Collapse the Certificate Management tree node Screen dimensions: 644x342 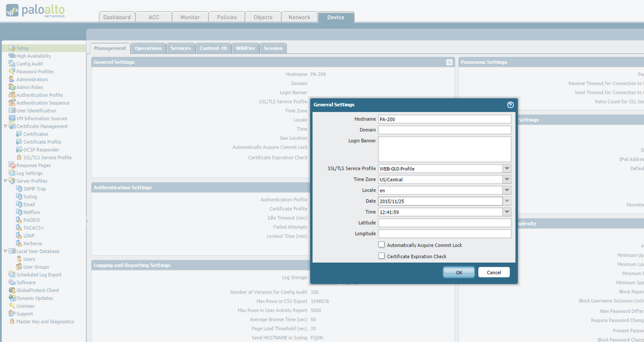(x=5, y=126)
